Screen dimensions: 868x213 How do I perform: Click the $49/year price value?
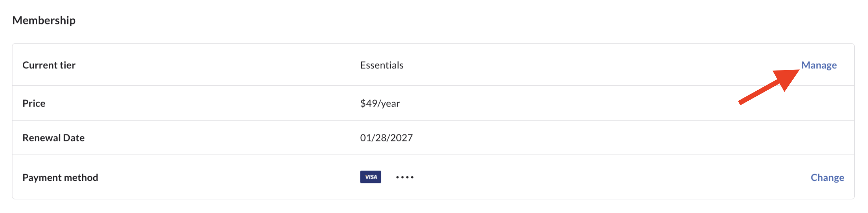(x=380, y=103)
